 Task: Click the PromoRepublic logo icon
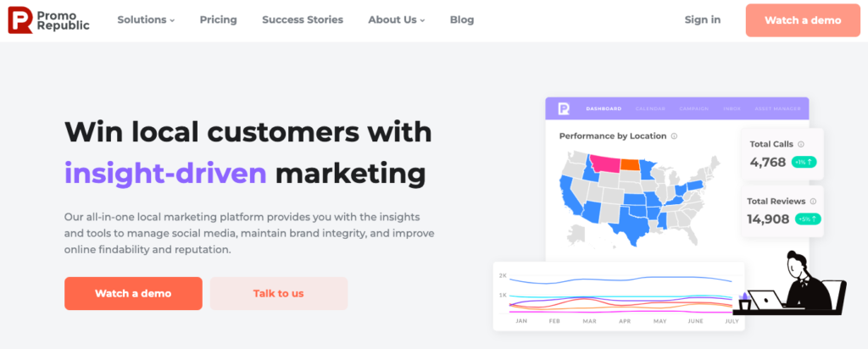[x=20, y=19]
